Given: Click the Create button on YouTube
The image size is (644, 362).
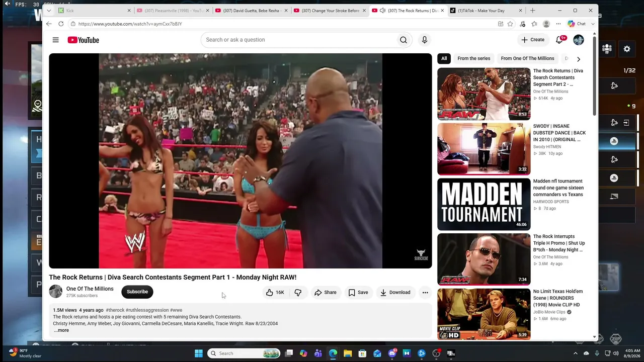Looking at the screenshot, I should (x=533, y=40).
